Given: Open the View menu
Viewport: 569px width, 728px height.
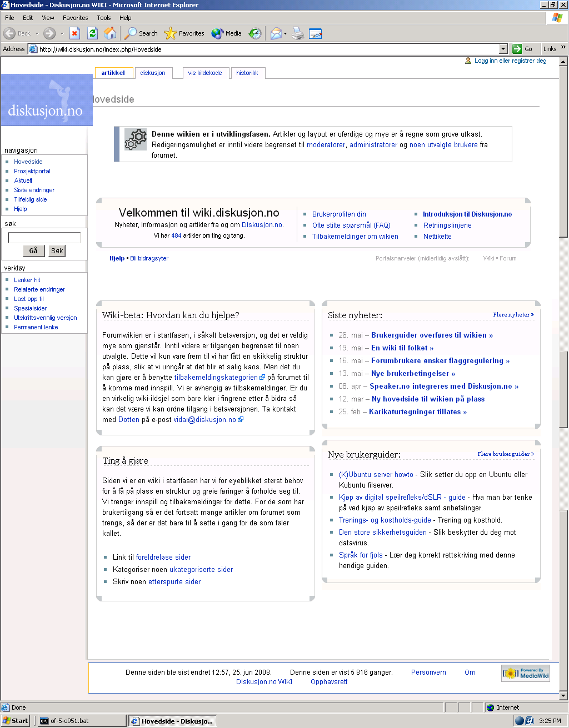Looking at the screenshot, I should 48,18.
